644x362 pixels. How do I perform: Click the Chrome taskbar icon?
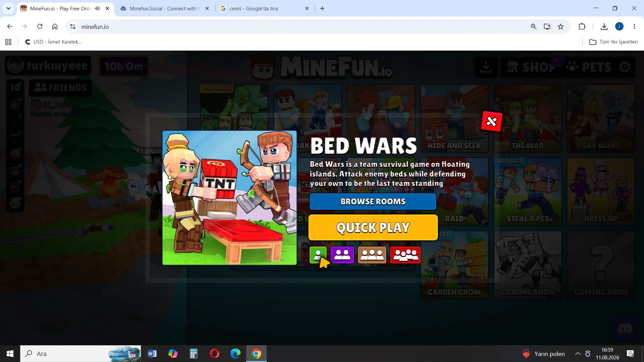(x=256, y=354)
